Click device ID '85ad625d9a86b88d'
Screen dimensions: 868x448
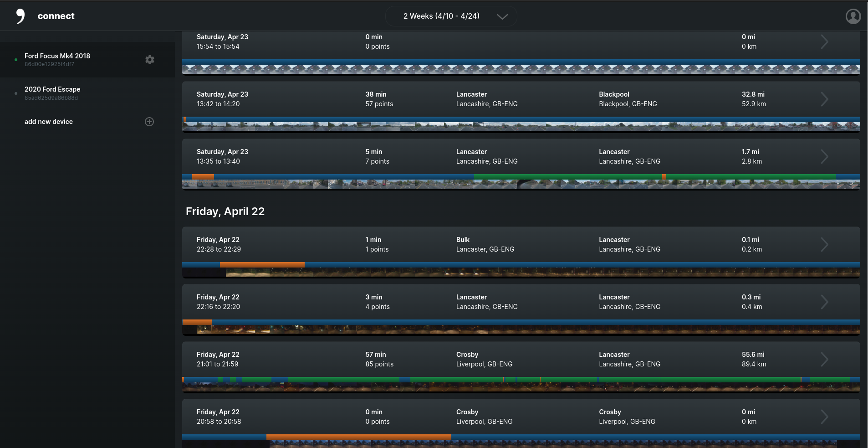51,98
